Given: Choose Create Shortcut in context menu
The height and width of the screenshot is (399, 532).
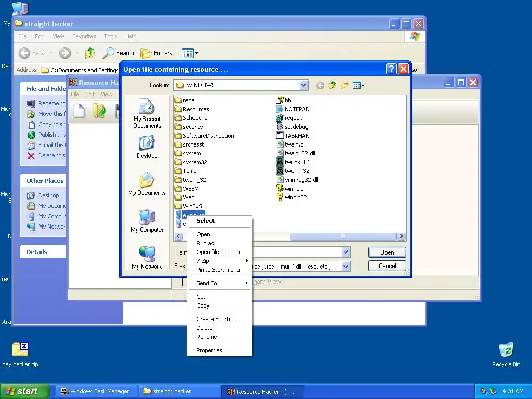Looking at the screenshot, I should click(220, 319).
